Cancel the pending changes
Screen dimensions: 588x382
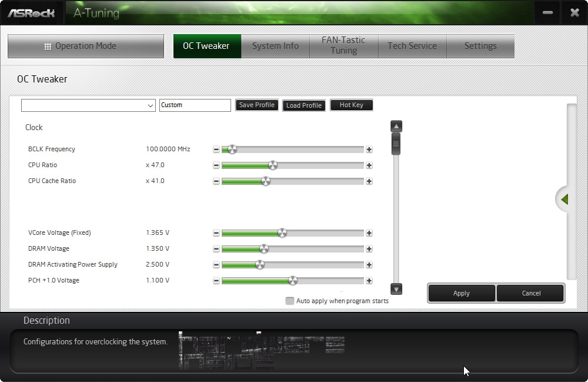click(x=531, y=293)
